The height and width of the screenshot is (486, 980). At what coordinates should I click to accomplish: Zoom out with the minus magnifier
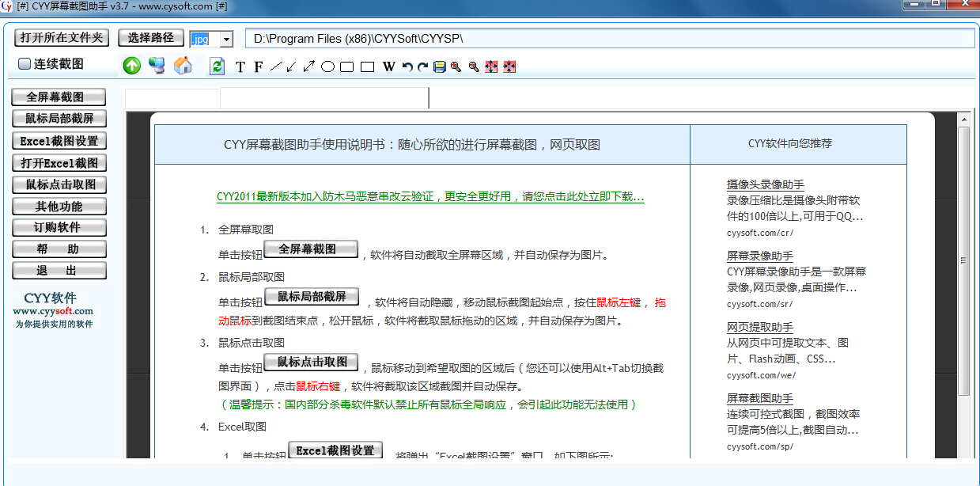[x=474, y=67]
